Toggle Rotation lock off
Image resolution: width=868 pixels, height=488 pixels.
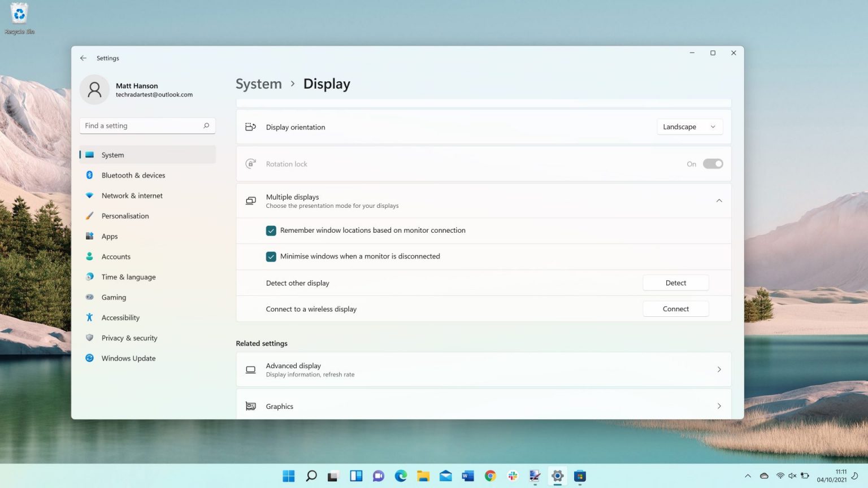713,164
